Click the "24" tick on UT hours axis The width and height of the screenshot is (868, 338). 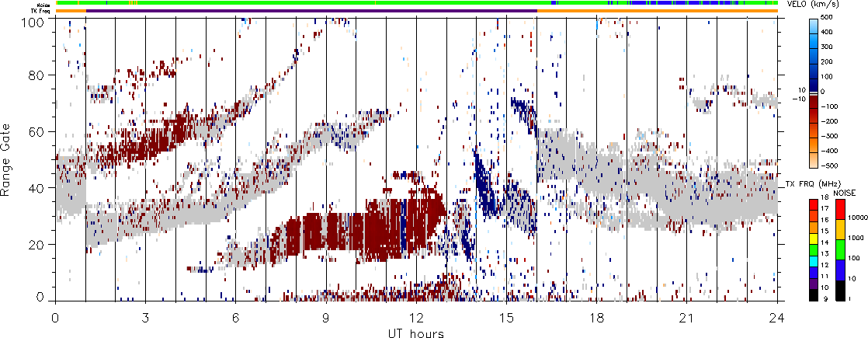click(x=777, y=316)
